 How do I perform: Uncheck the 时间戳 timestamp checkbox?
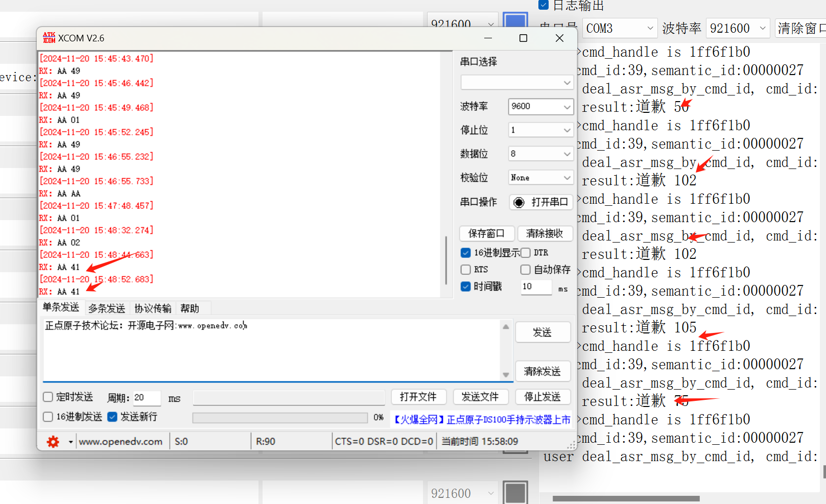pyautogui.click(x=465, y=286)
